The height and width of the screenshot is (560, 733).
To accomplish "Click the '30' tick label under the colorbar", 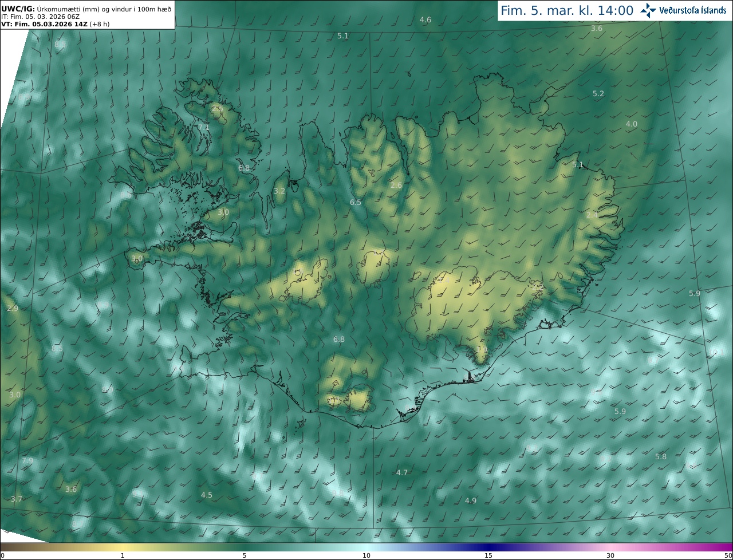I will point(610,555).
